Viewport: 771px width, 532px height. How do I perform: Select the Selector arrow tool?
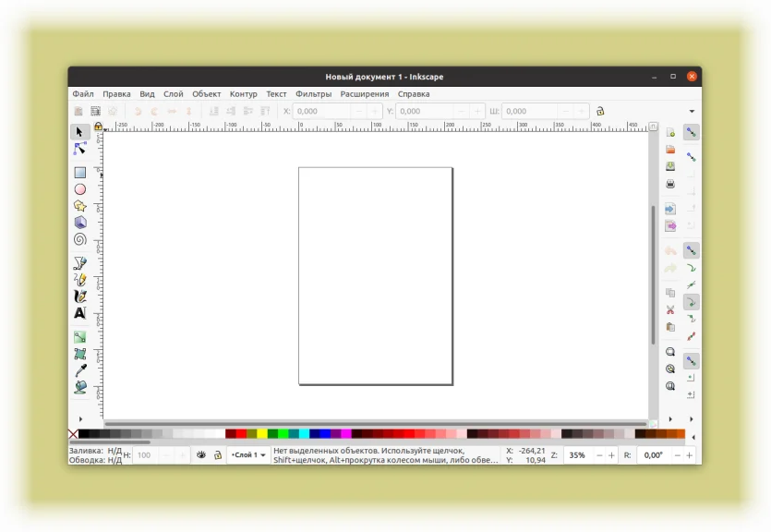coord(79,132)
